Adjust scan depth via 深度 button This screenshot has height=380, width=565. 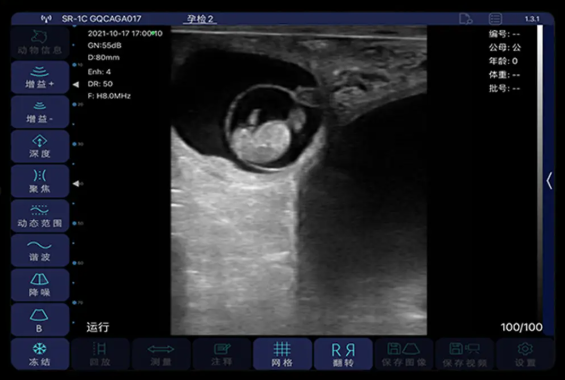coord(40,146)
